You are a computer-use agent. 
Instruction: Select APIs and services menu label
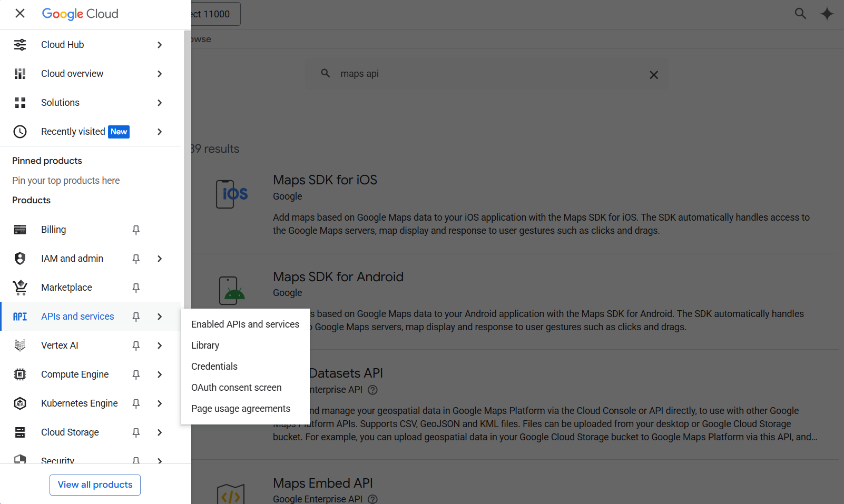[x=77, y=317]
